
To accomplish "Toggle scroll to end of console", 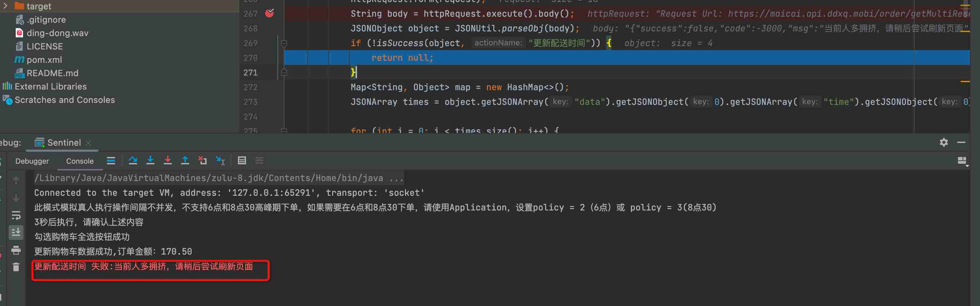I will click(x=16, y=232).
